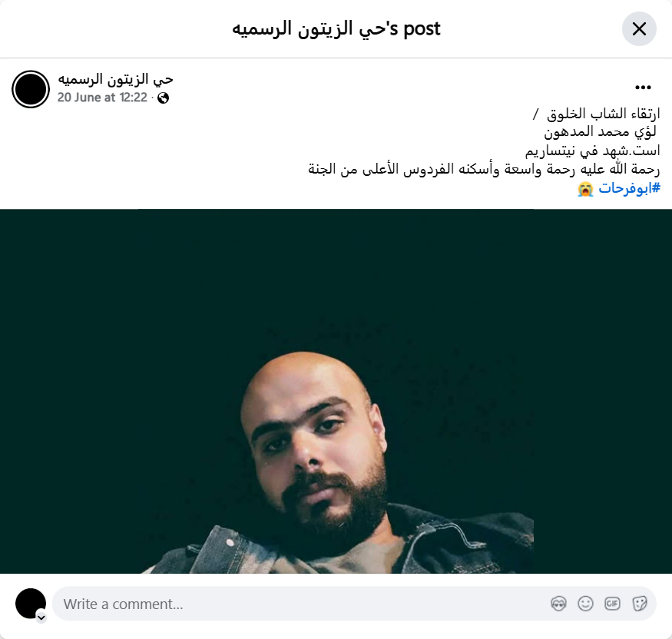
Task: Click the crying emoji in post text
Action: coord(585,189)
